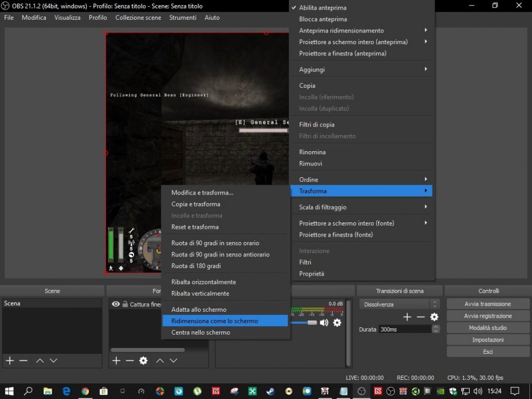Image resolution: width=532 pixels, height=399 pixels.
Task: Click the Durata spinner arrows
Action: 436,329
